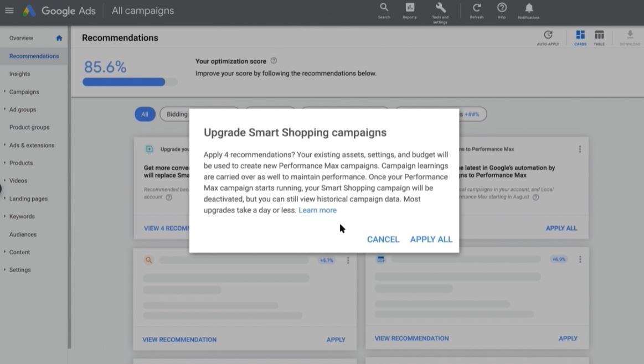644x364 pixels.
Task: Open the Learn more link
Action: [317, 210]
